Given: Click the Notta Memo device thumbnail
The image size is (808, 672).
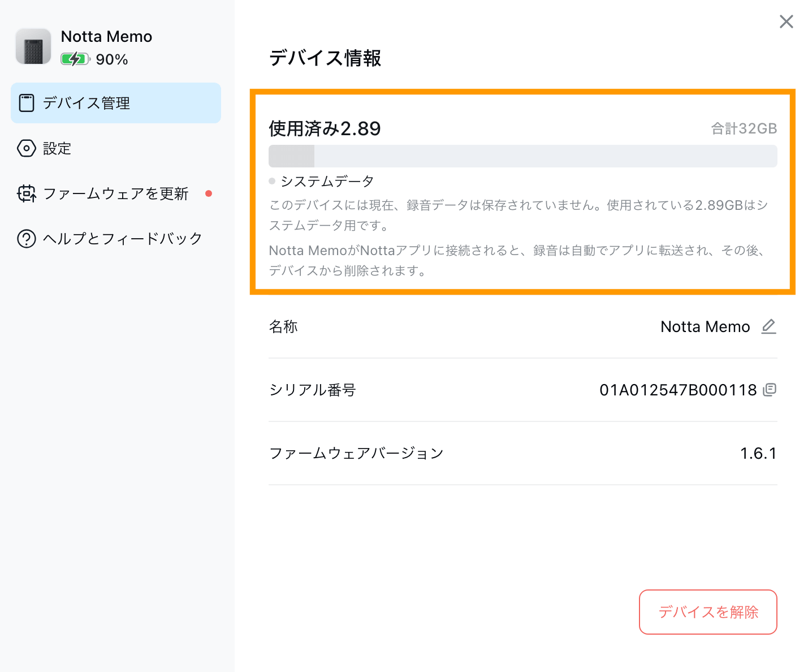Looking at the screenshot, I should [33, 46].
